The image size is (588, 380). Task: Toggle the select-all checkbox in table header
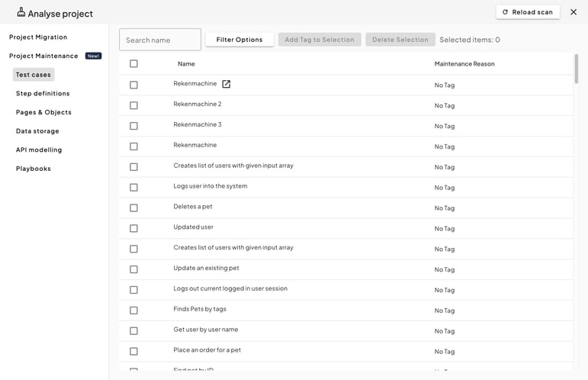pos(133,63)
